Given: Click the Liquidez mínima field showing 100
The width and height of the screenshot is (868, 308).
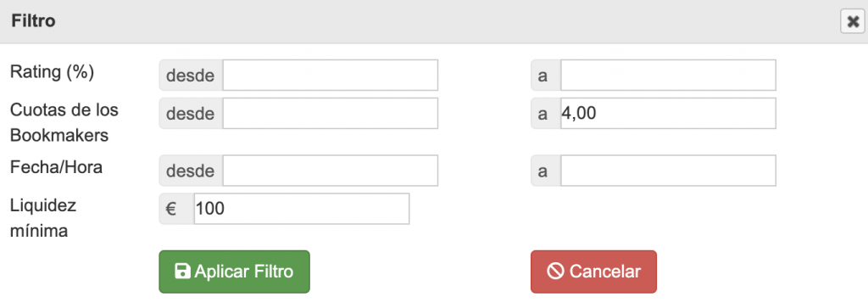Looking at the screenshot, I should [x=302, y=209].
